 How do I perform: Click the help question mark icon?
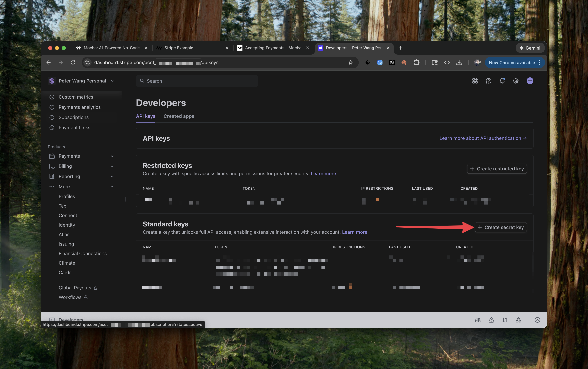coord(488,81)
